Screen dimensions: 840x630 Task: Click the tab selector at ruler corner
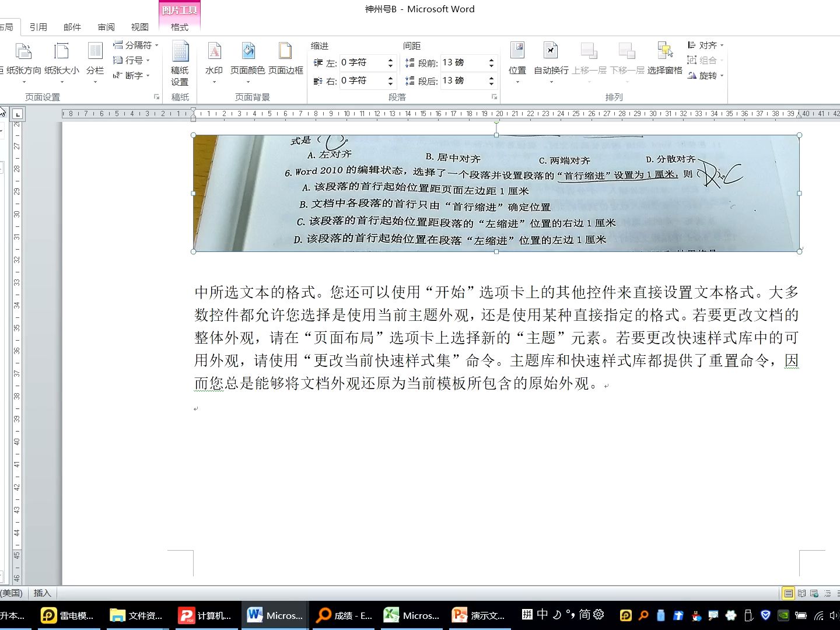click(17, 114)
